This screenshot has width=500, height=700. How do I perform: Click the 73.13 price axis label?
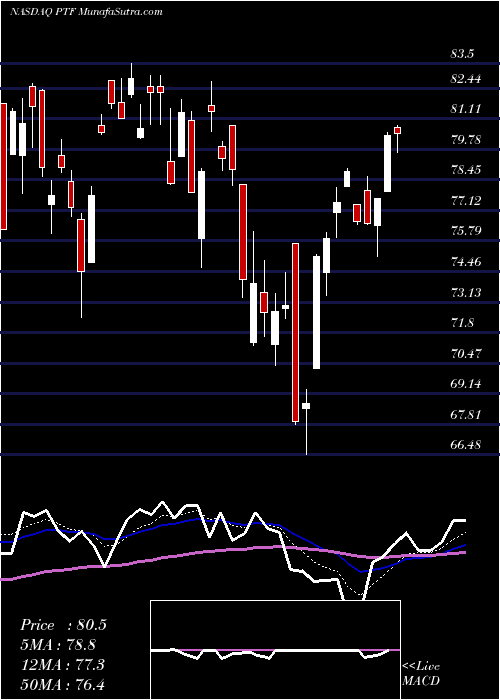tap(466, 292)
